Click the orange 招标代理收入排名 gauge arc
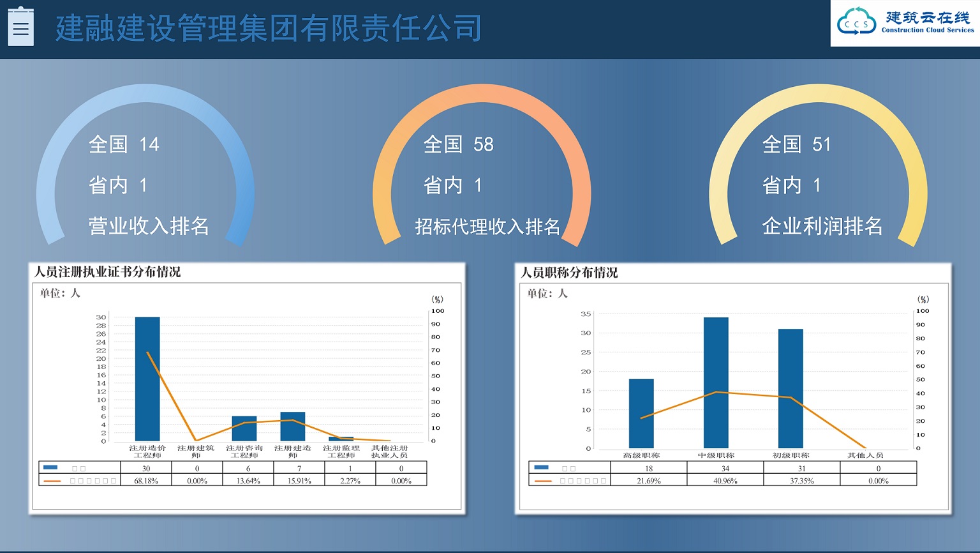The width and height of the screenshot is (980, 553). pos(482,95)
